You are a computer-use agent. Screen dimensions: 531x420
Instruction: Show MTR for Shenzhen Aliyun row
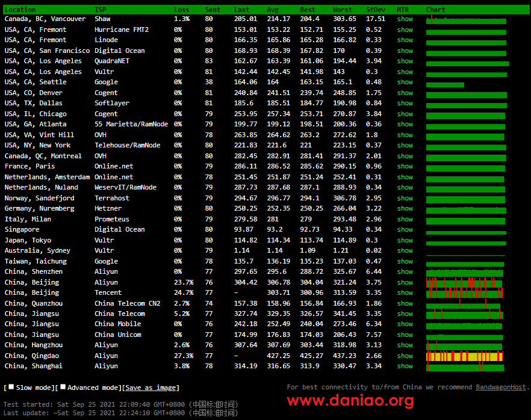click(405, 271)
